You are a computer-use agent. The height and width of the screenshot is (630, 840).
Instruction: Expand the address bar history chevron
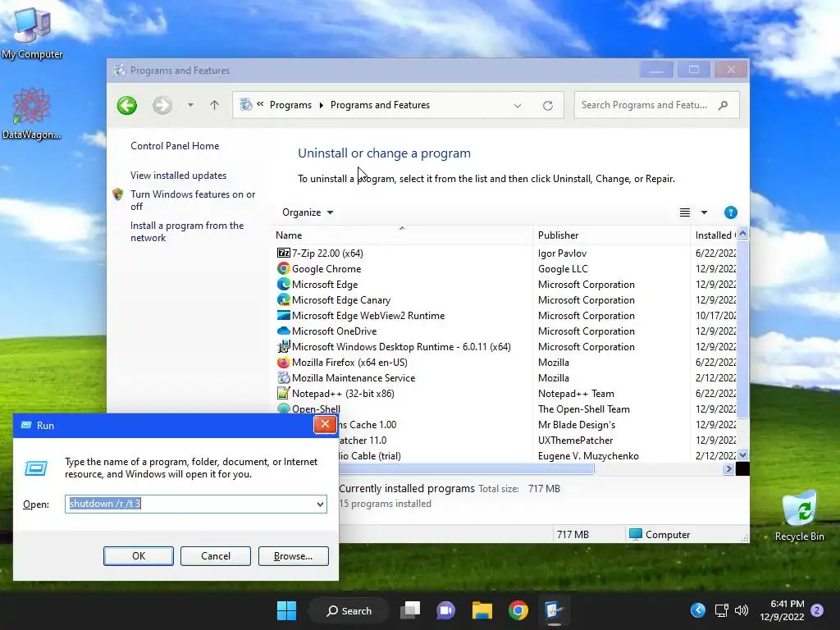517,106
